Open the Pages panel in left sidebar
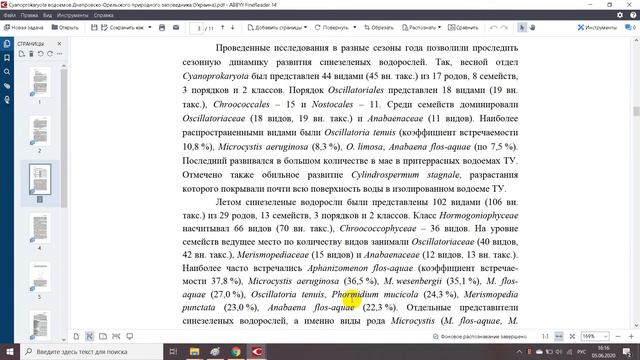This screenshot has width=640, height=360. point(7,44)
